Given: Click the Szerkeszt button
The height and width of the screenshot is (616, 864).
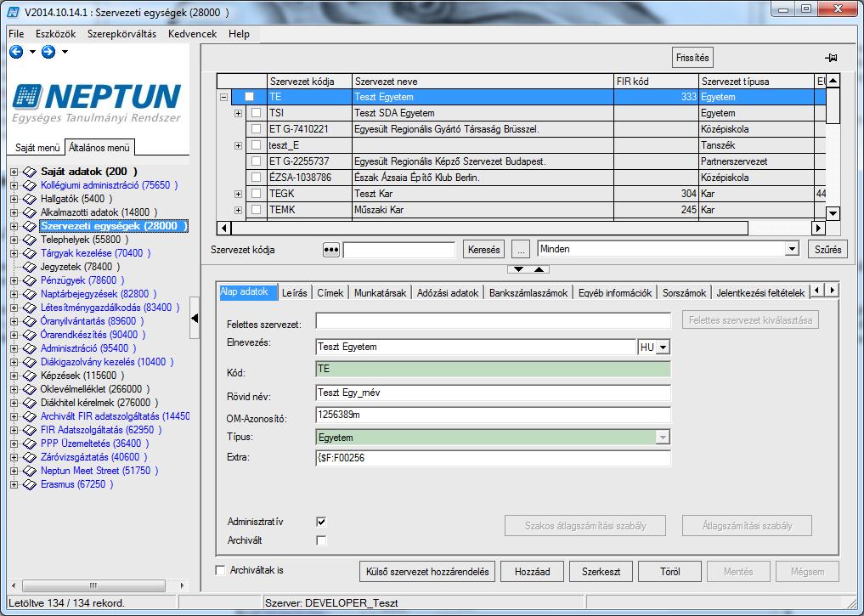Looking at the screenshot, I should [601, 572].
